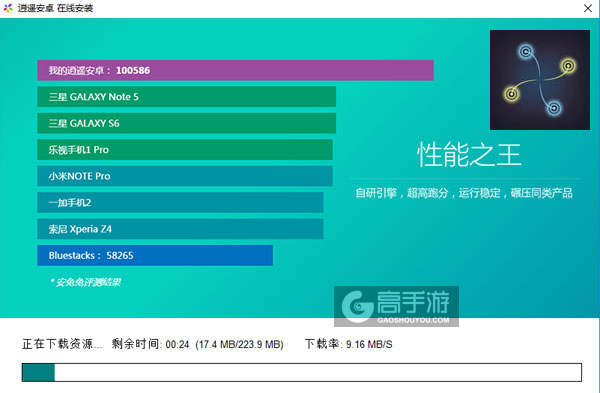
Task: Click the purple 我的逍遥安卓 100586 score bar
Action: coord(235,70)
